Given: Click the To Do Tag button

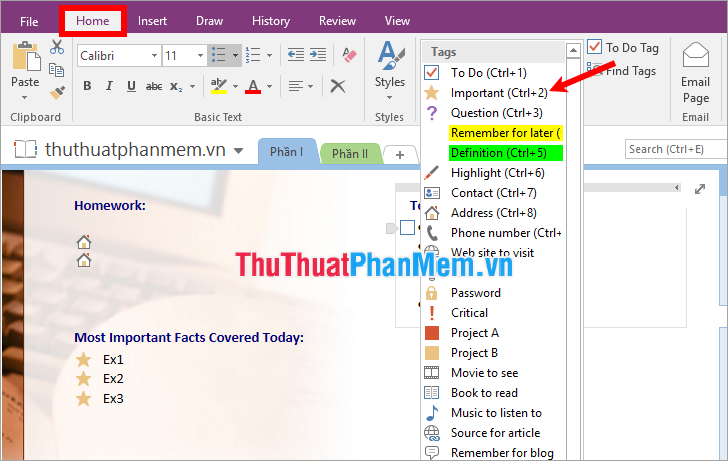Looking at the screenshot, I should click(x=623, y=47).
